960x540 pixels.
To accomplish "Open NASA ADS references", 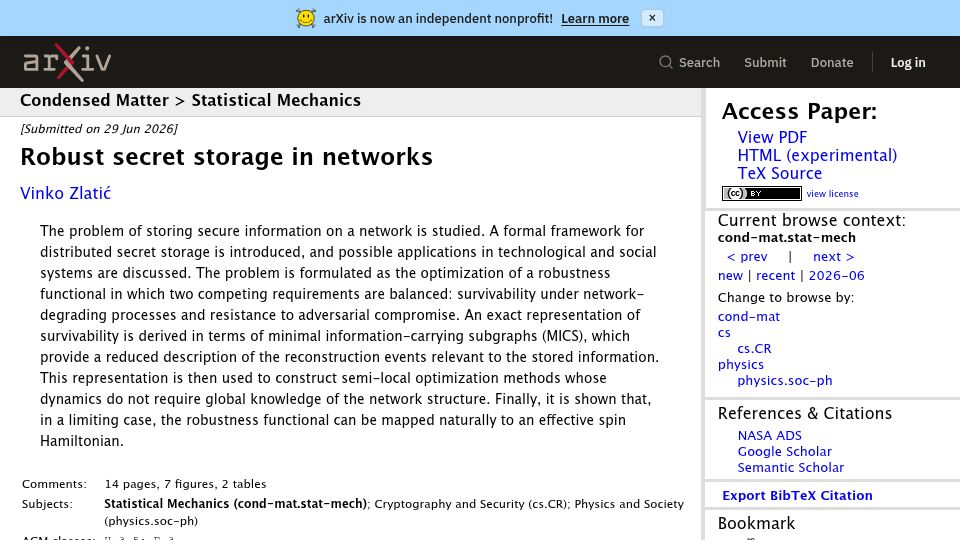I will pyautogui.click(x=770, y=435).
